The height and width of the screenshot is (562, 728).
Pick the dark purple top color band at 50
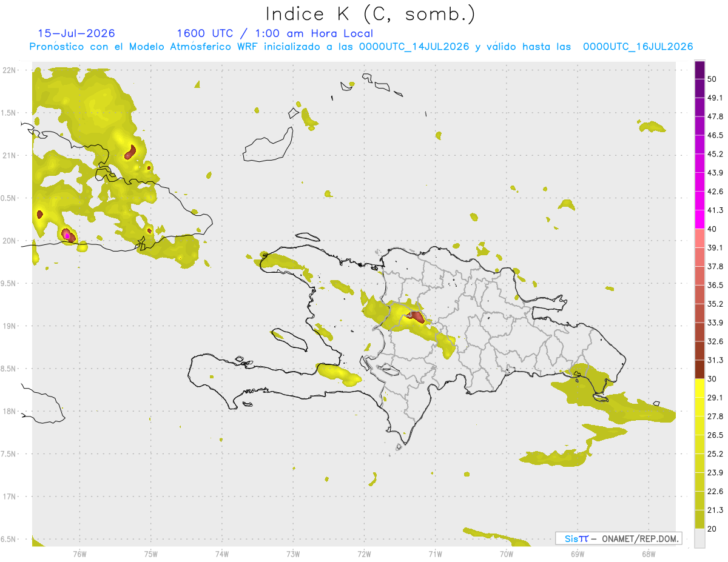(x=699, y=70)
